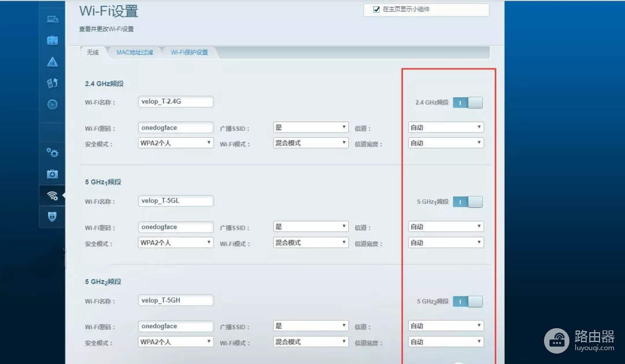This screenshot has width=625, height=364.
Task: Disable the 5 GHz1 band switch
Action: [467, 202]
